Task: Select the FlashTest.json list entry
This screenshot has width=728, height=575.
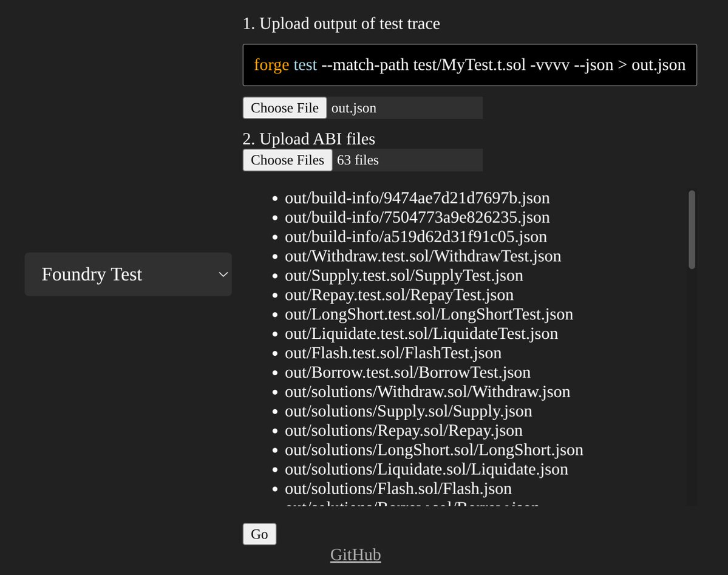Action: (393, 353)
